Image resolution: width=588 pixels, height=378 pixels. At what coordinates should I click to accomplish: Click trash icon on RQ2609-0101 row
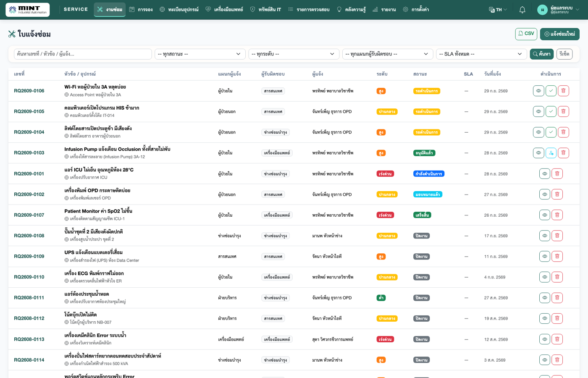[x=557, y=173]
